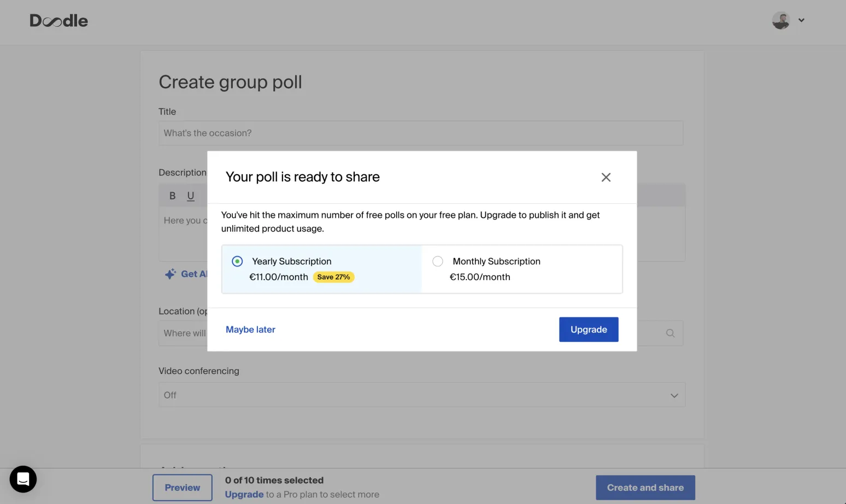The width and height of the screenshot is (846, 504).
Task: Click the Create and share button
Action: click(x=645, y=488)
